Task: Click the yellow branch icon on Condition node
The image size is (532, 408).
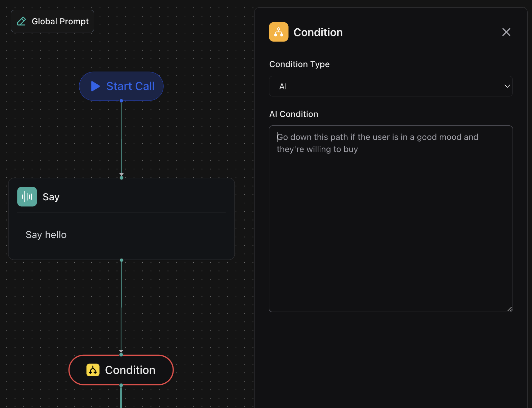Action: 93,370
